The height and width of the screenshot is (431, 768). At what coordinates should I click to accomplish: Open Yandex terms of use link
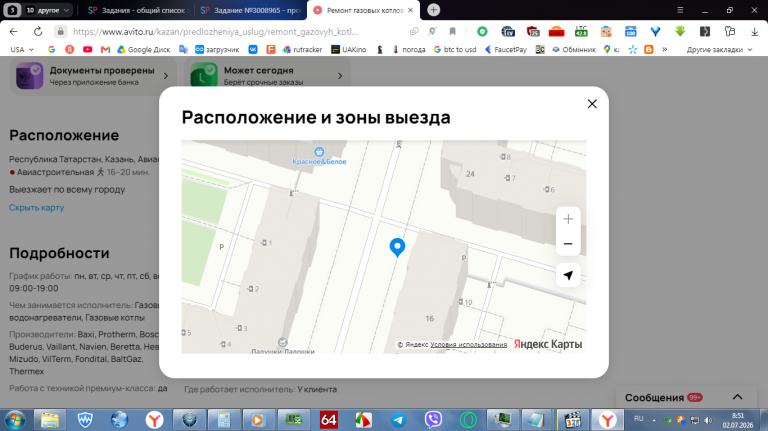[468, 344]
